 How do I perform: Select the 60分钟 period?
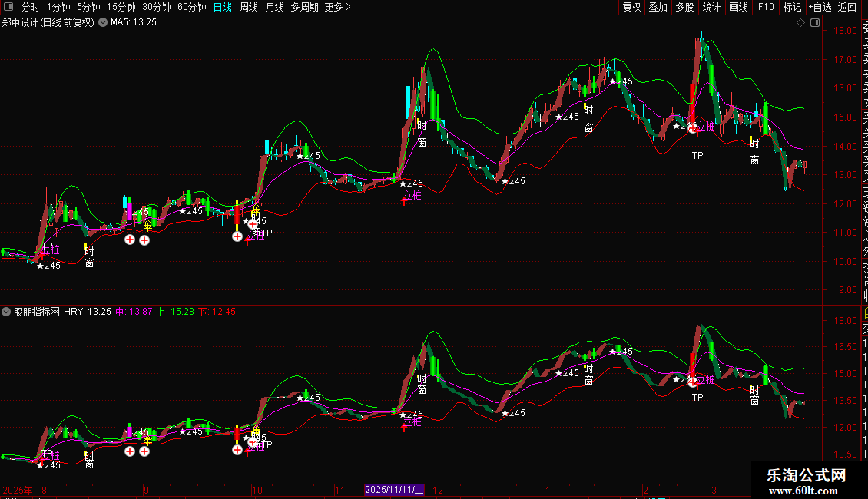[192, 7]
